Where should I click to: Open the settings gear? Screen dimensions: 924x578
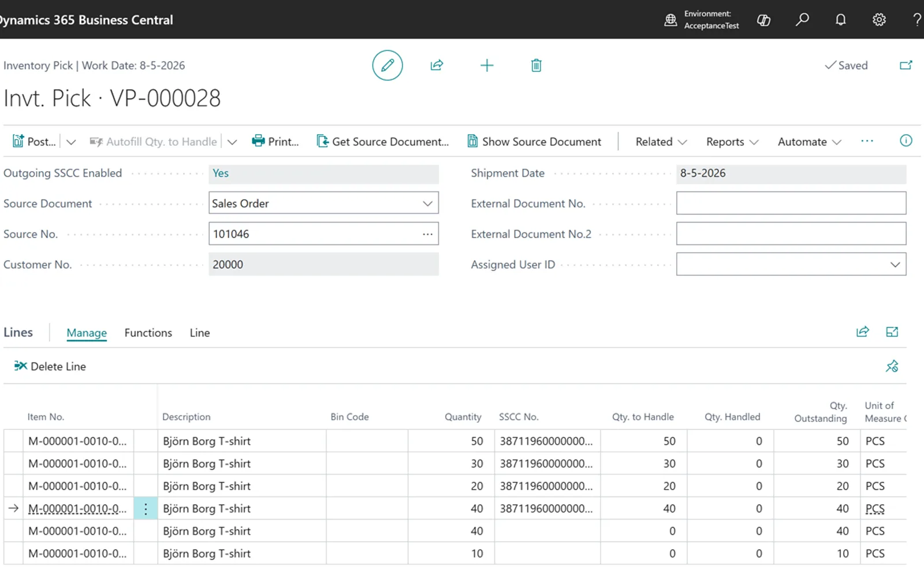pos(879,20)
